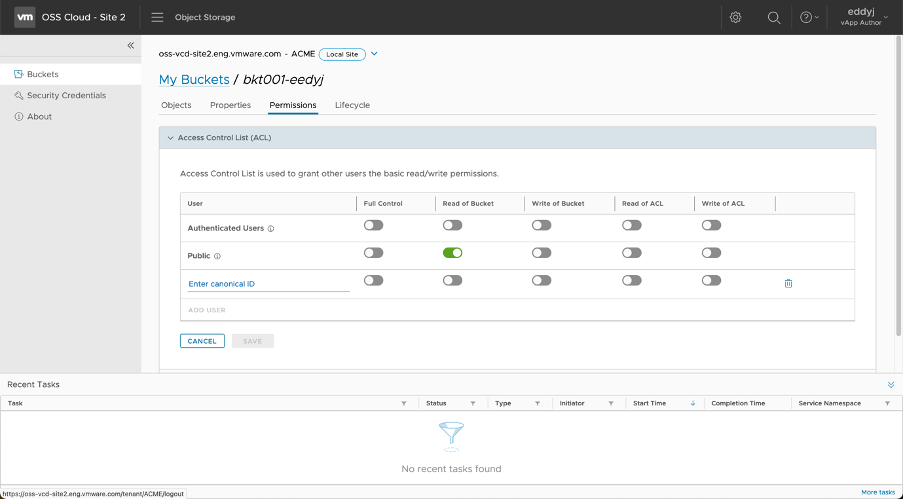The width and height of the screenshot is (904, 500).
Task: Enable Full Control for Authenticated Users
Action: click(373, 225)
